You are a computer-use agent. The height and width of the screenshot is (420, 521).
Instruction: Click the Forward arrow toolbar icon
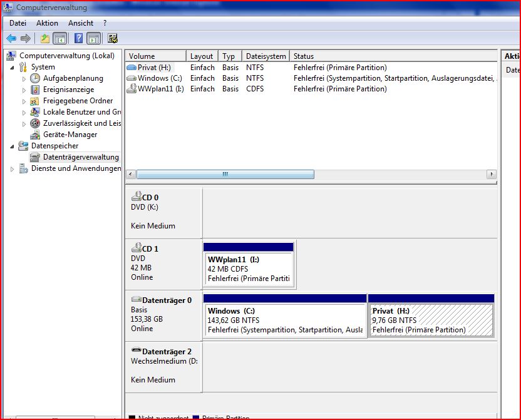(x=26, y=39)
